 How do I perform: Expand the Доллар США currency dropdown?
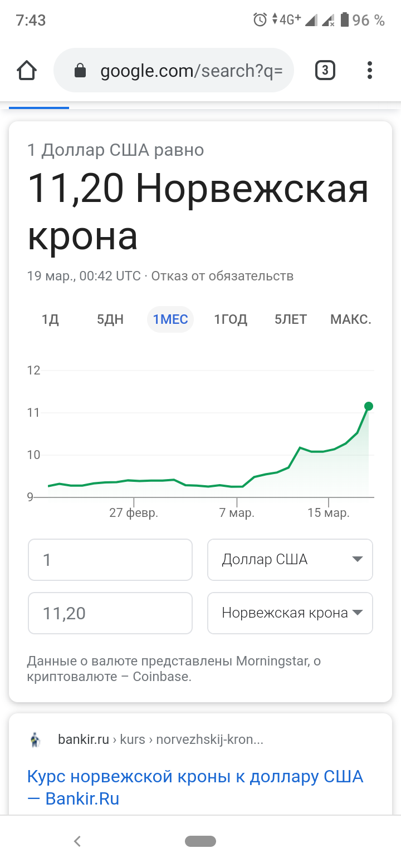point(290,560)
